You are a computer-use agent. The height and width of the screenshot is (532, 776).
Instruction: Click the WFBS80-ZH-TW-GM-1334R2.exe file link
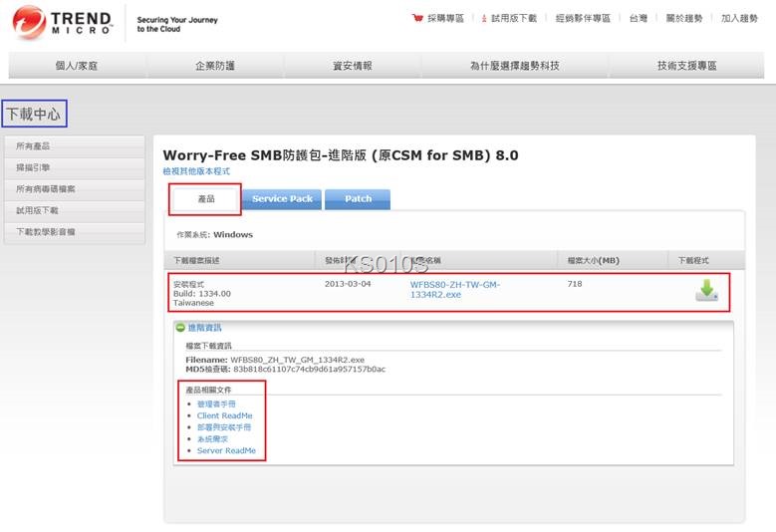[455, 290]
